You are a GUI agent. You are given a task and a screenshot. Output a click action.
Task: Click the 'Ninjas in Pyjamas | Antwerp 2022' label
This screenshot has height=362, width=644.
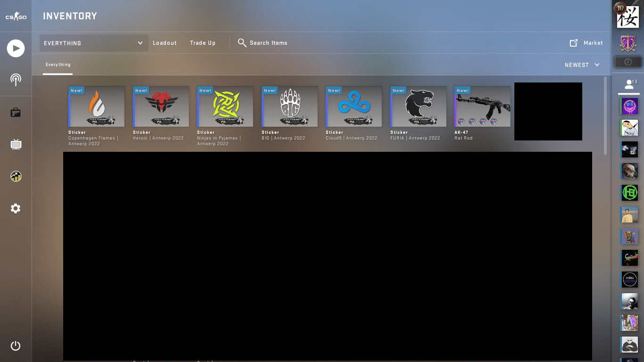click(220, 141)
